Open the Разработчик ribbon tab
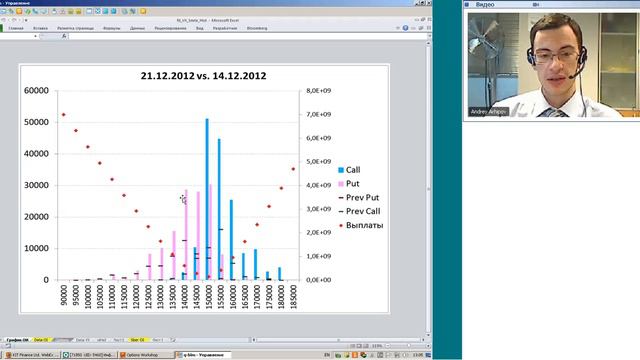The height and width of the screenshot is (360, 640). coord(225,28)
